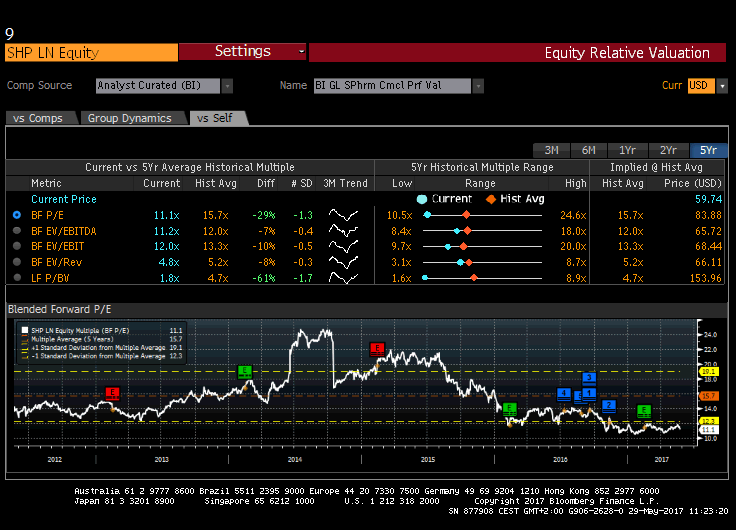The image size is (736, 530).
Task: Select the 3M time range
Action: 552,150
